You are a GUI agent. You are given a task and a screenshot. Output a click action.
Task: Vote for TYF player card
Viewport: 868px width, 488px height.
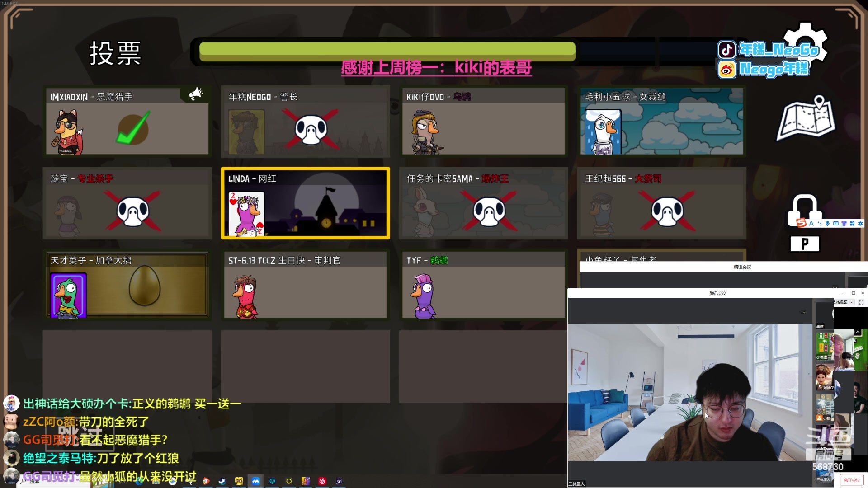(x=483, y=285)
